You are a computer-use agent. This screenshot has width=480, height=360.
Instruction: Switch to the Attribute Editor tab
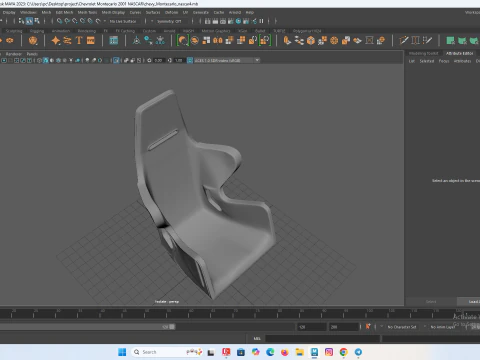click(x=459, y=53)
